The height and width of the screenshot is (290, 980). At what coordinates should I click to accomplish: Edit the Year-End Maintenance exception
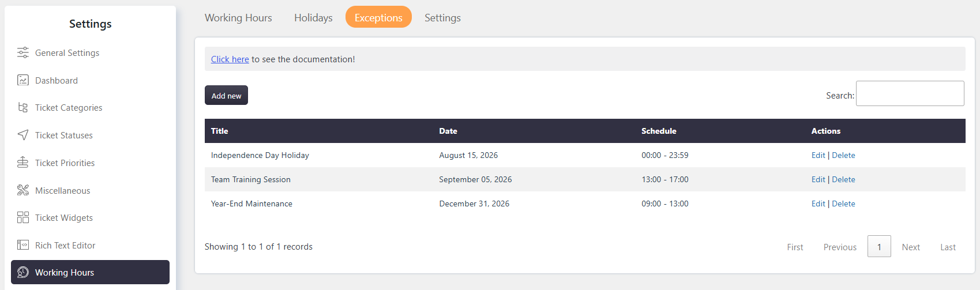click(x=818, y=204)
